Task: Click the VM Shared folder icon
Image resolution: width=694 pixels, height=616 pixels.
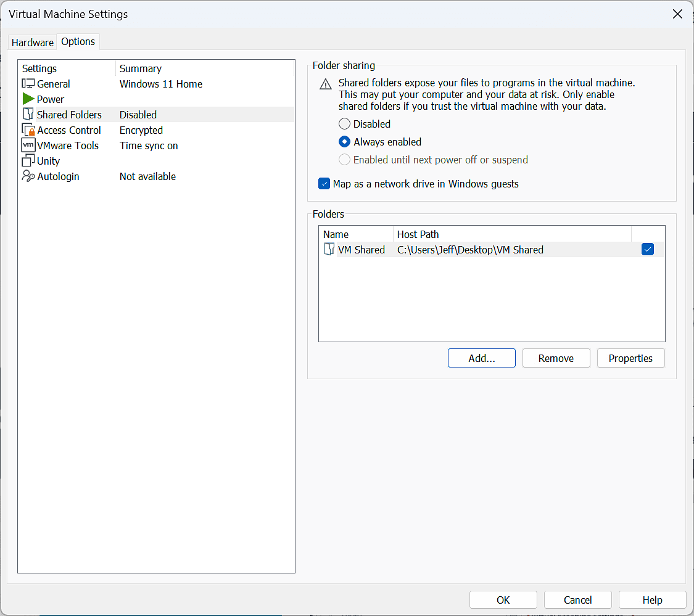Action: (x=329, y=250)
